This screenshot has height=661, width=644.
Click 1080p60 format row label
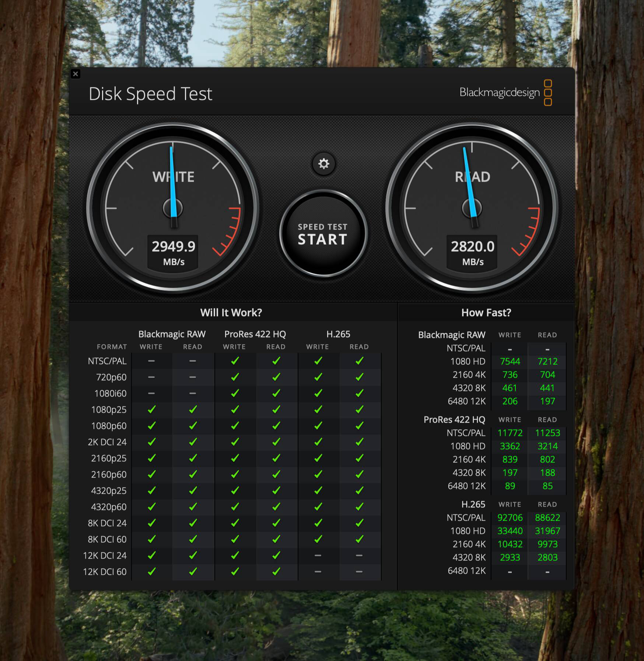tap(109, 426)
